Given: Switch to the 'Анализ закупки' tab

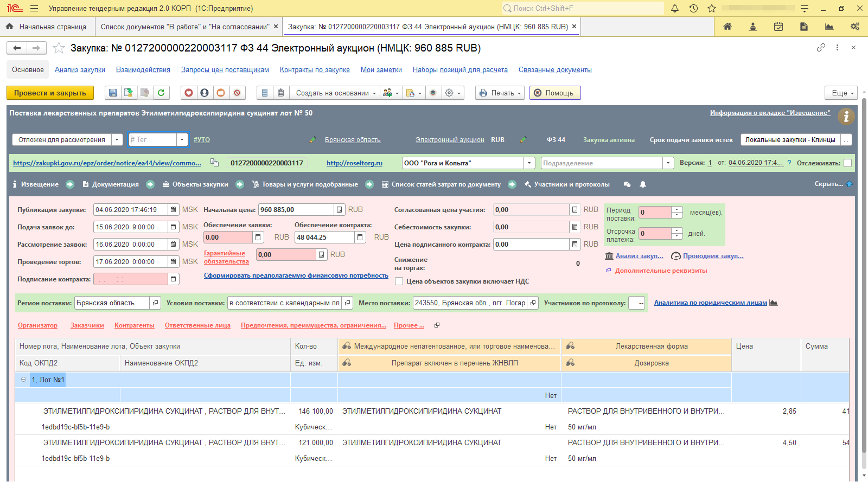Looking at the screenshot, I should 80,70.
